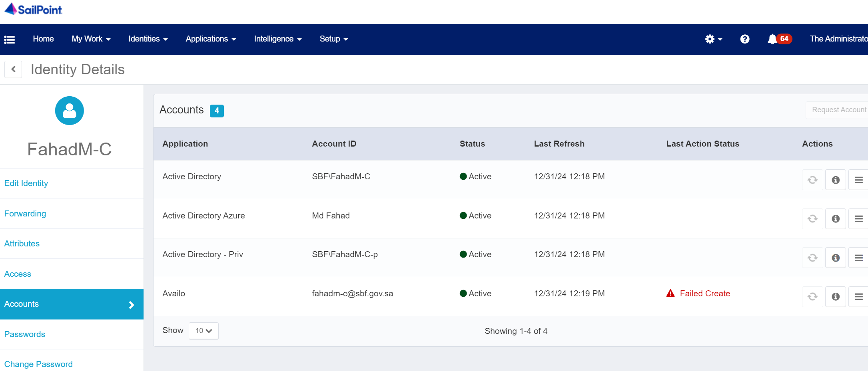Open the Applications menu
Screen dimensions: 868x371
[211, 39]
